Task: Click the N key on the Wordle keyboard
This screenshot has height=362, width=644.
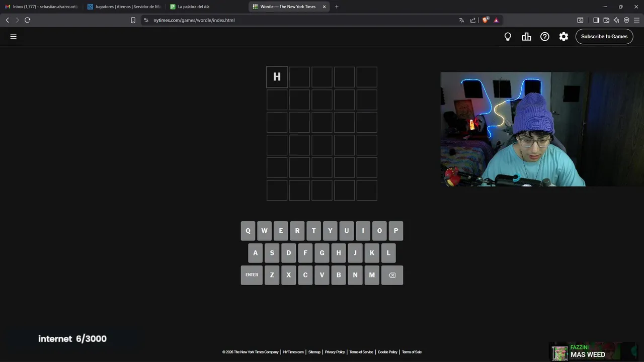Action: 355,275
